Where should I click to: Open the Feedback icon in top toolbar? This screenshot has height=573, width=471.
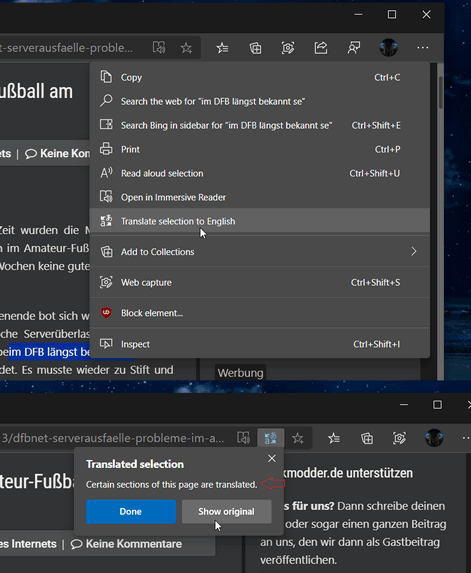click(x=353, y=48)
